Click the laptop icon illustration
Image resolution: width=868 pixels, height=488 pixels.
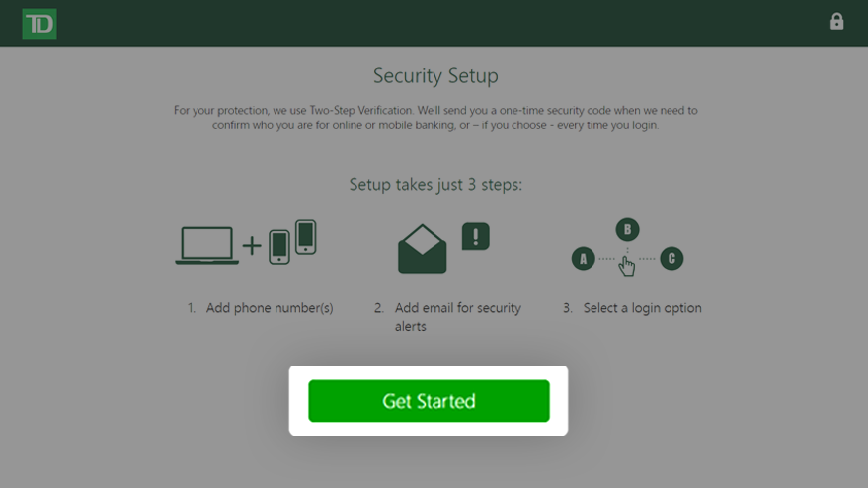point(207,245)
